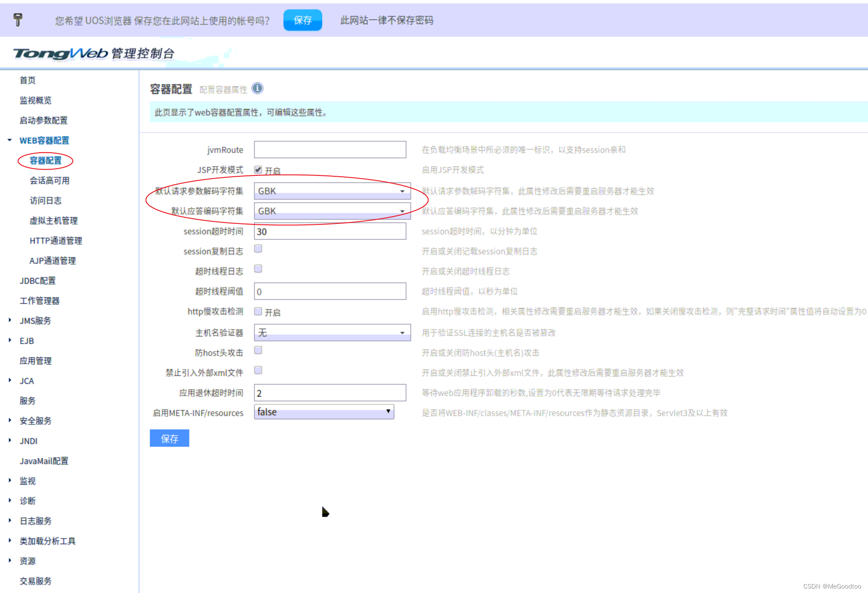Screen dimensions: 868x593
Task: Open 默认请求参数解码字符集 dropdown
Action: point(332,191)
